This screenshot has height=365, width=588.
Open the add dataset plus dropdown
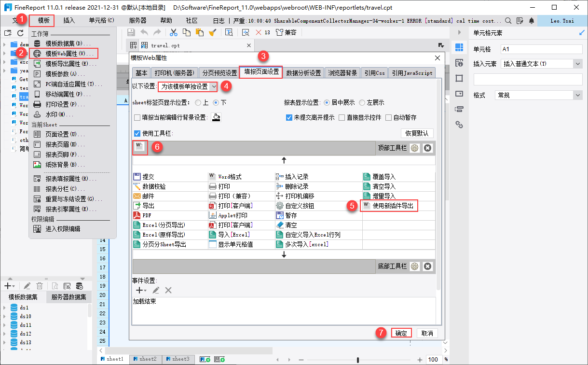pyautogui.click(x=9, y=286)
